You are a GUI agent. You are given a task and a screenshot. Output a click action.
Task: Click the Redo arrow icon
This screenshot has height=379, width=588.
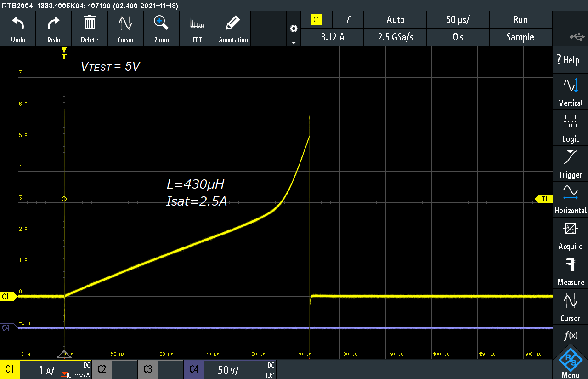[54, 23]
